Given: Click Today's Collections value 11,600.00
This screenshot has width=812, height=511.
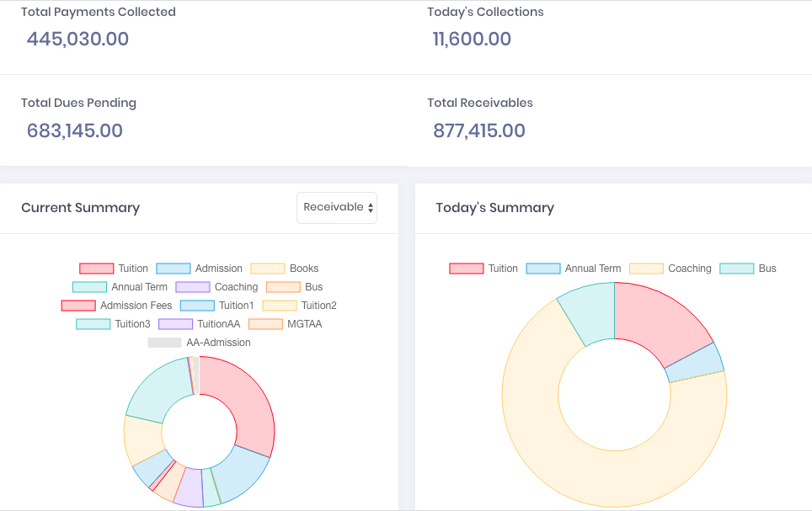Looking at the screenshot, I should click(472, 39).
